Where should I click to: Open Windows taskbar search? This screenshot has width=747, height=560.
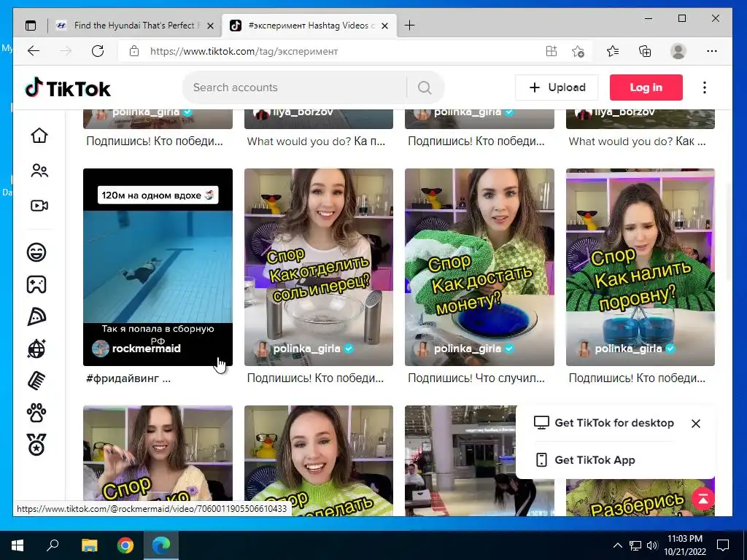point(53,545)
